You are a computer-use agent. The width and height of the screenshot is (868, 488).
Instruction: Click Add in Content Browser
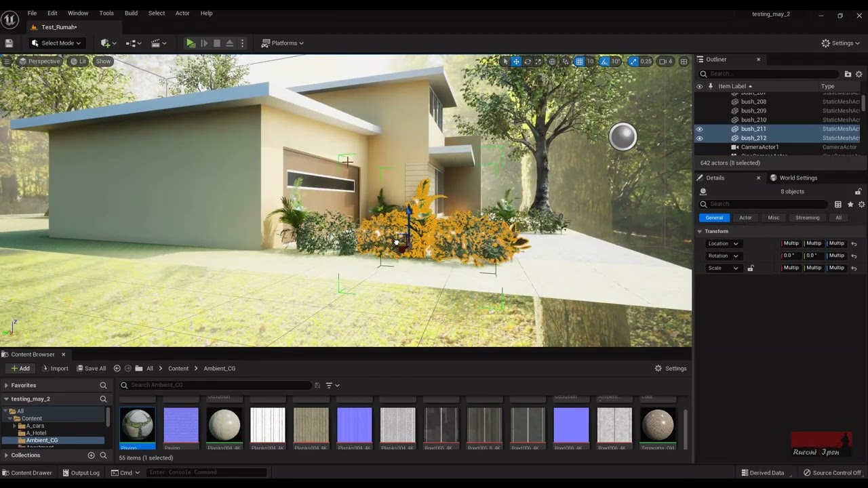(x=20, y=369)
